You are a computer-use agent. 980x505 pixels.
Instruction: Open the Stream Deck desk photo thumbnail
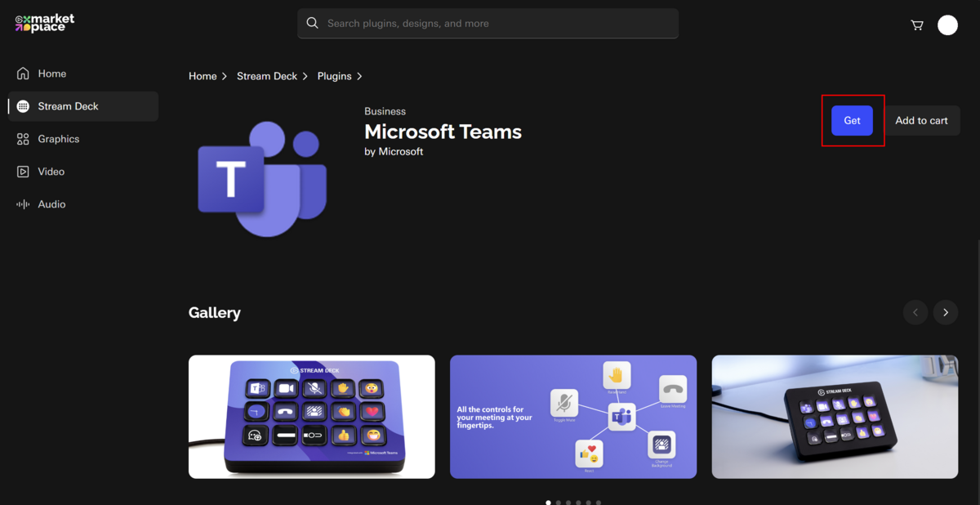coord(835,417)
